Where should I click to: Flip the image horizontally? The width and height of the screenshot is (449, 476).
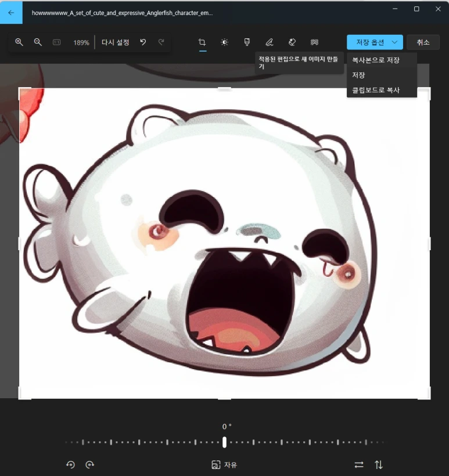(x=359, y=465)
